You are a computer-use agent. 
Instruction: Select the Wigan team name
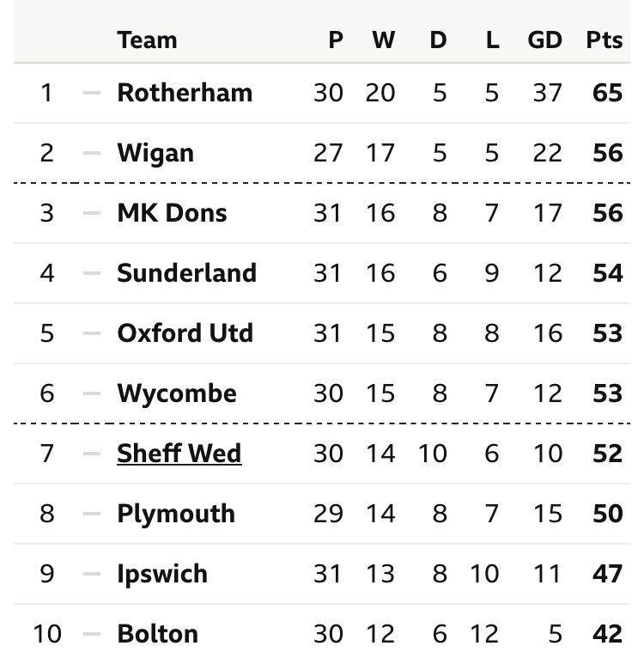tap(155, 153)
